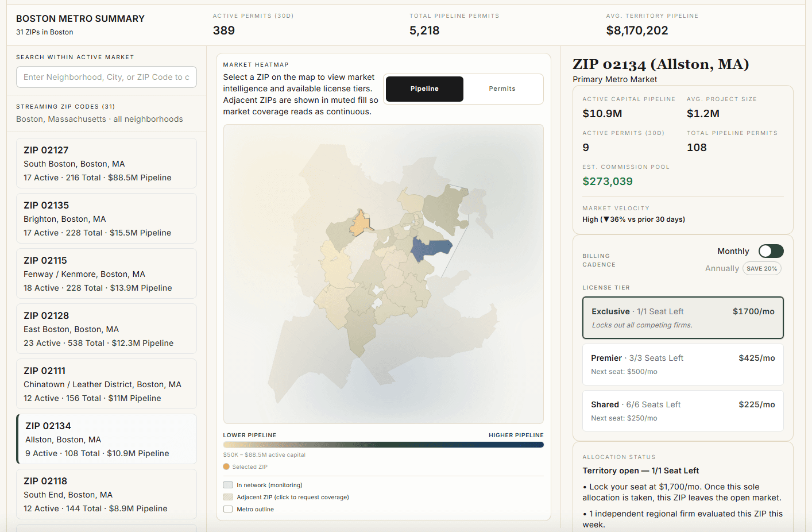The width and height of the screenshot is (812, 532).
Task: Toggle the Monthly/Annually billing switch
Action: pyautogui.click(x=771, y=251)
